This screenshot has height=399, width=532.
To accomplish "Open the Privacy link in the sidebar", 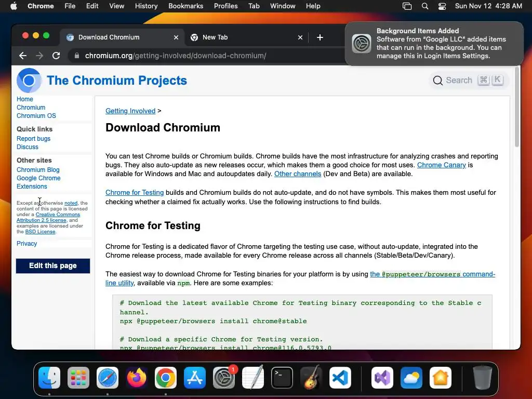I will (x=27, y=244).
